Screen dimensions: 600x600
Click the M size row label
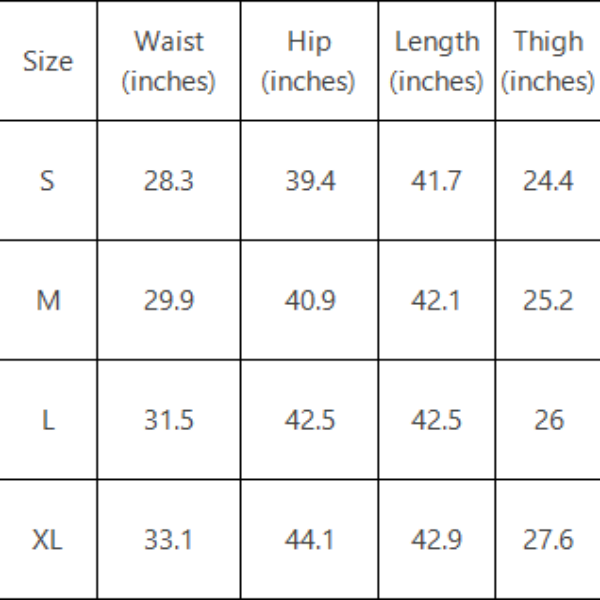[x=48, y=300]
